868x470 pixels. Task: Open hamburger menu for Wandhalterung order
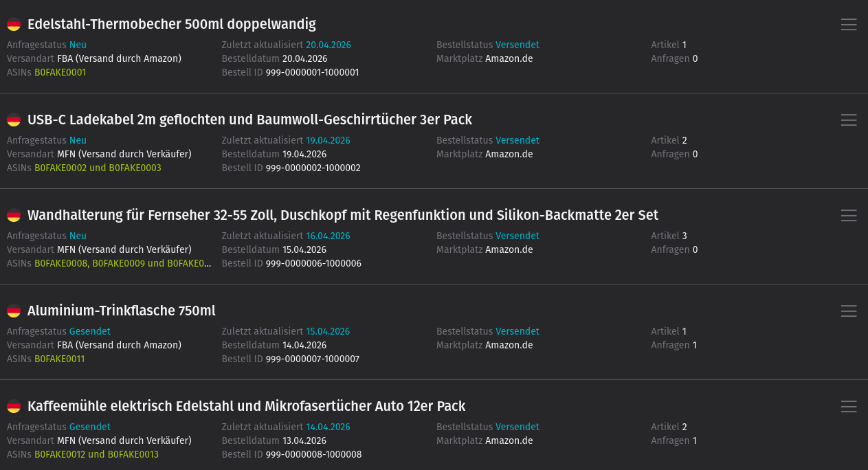849,216
